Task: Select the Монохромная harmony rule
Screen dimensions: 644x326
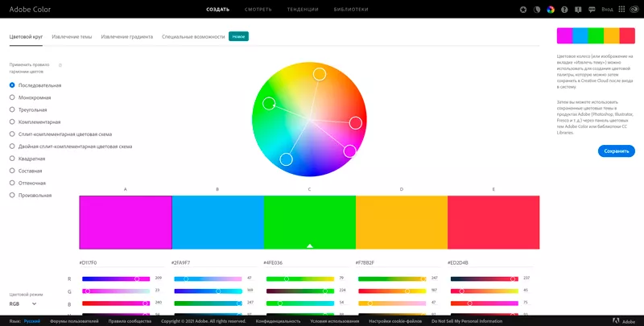Action: click(x=30, y=97)
